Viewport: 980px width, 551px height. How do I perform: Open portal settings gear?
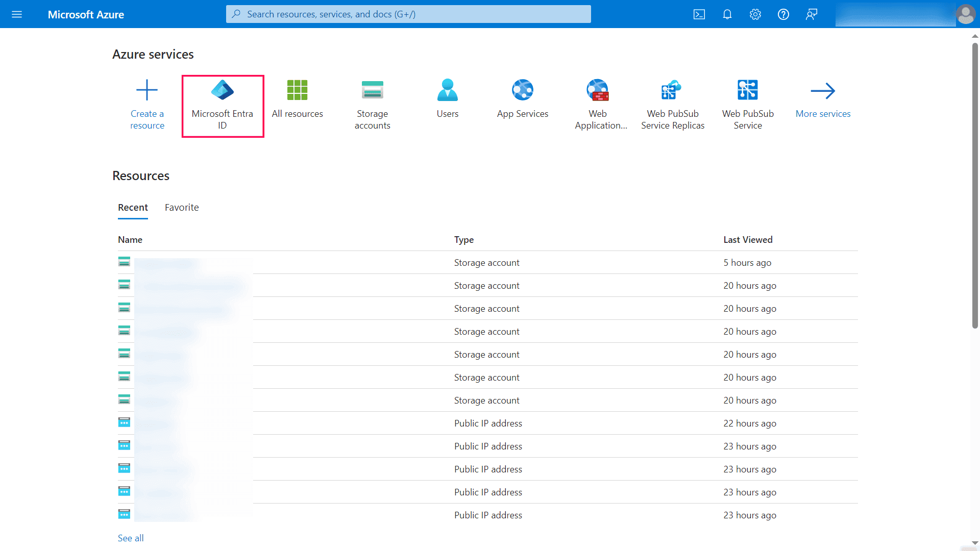tap(755, 14)
